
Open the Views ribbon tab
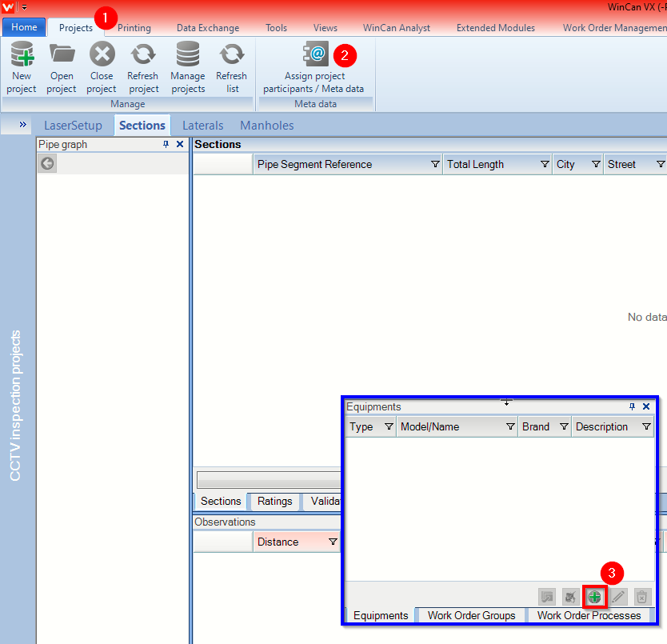pyautogui.click(x=326, y=28)
